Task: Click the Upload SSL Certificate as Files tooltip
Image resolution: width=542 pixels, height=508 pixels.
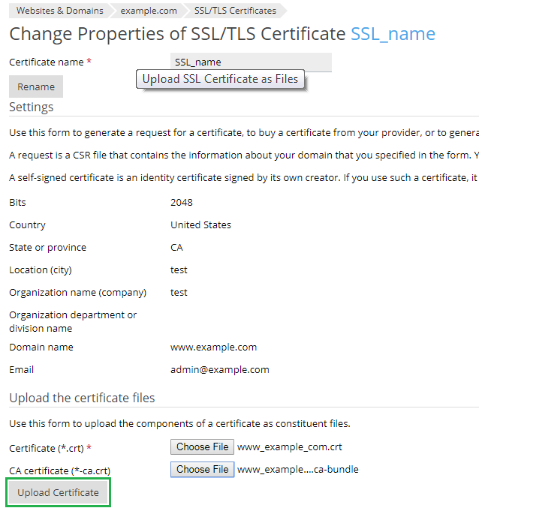Action: point(220,79)
